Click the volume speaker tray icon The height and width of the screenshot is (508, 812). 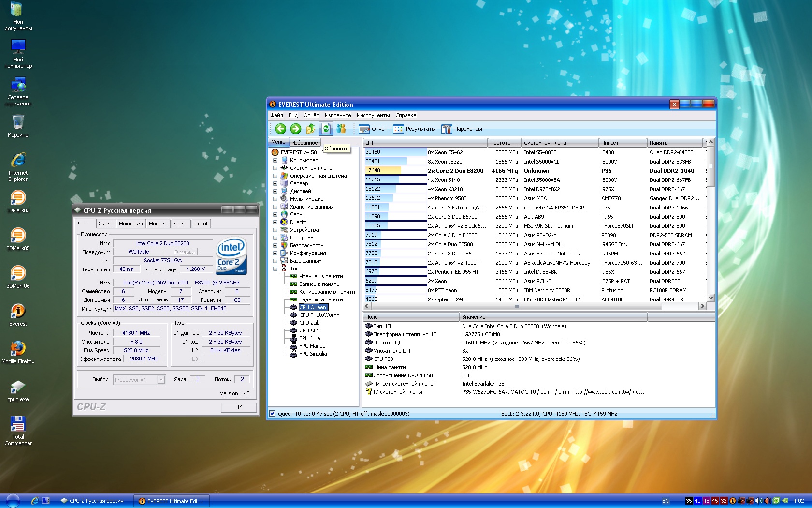click(758, 501)
